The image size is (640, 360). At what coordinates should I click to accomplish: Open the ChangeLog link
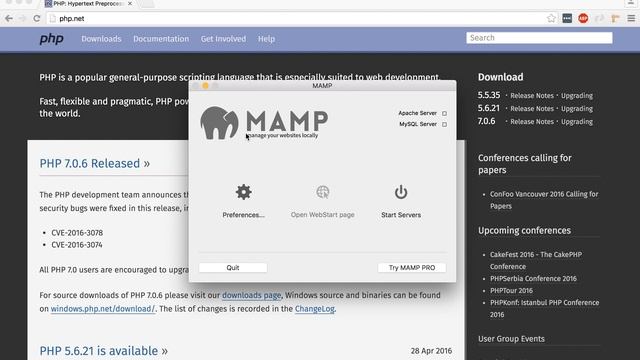pos(315,309)
